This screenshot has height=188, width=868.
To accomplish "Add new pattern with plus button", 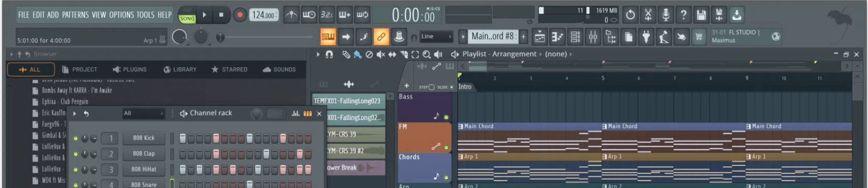I will pyautogui.click(x=523, y=36).
